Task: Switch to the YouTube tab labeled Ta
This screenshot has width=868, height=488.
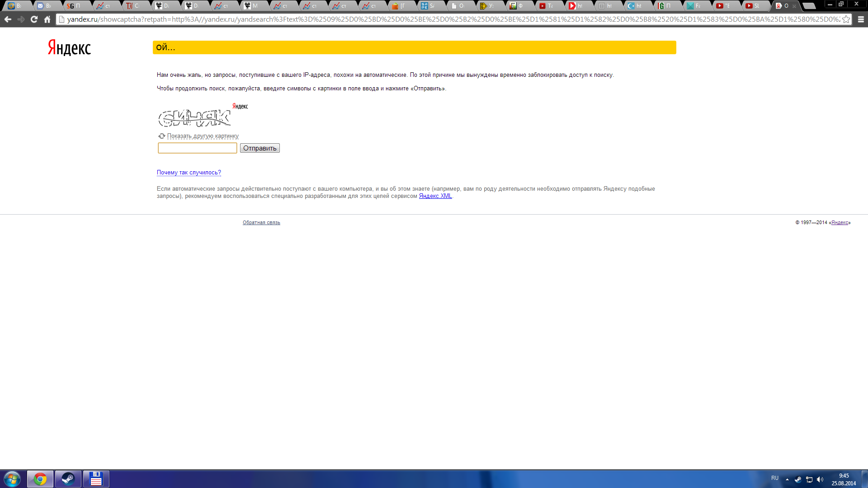Action: (x=547, y=6)
